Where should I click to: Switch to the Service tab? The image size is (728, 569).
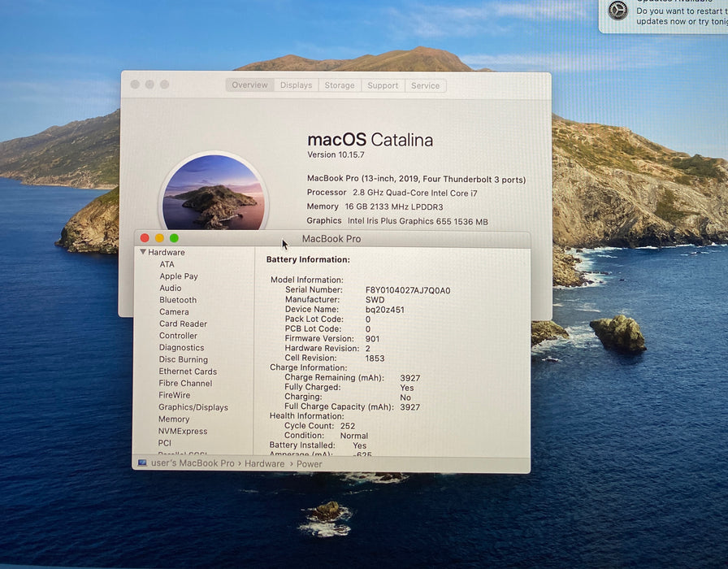(425, 85)
